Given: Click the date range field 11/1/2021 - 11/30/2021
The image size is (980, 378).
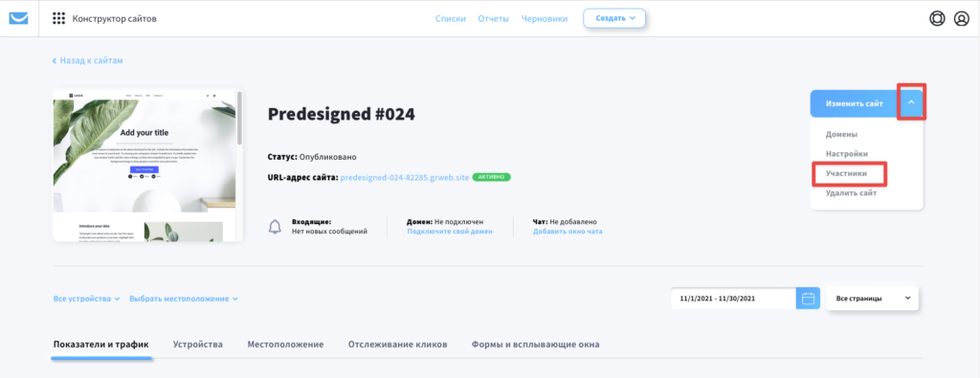Looking at the screenshot, I should click(734, 299).
